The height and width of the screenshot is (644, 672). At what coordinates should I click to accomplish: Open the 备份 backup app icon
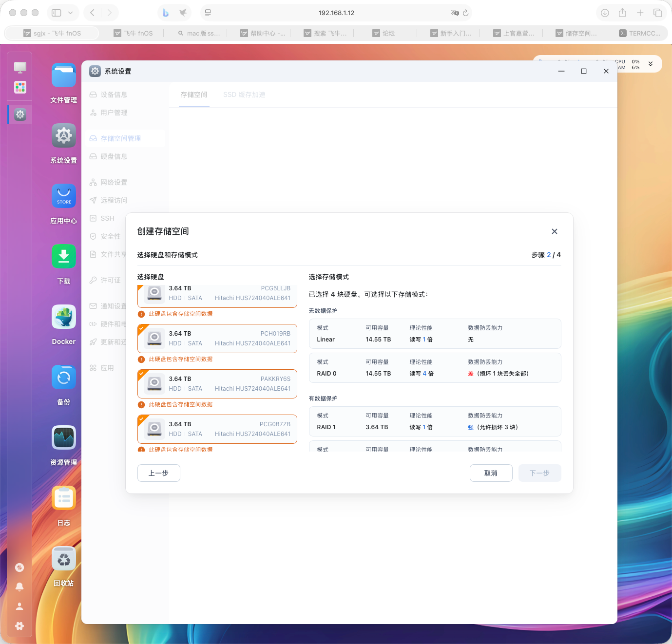coord(64,378)
